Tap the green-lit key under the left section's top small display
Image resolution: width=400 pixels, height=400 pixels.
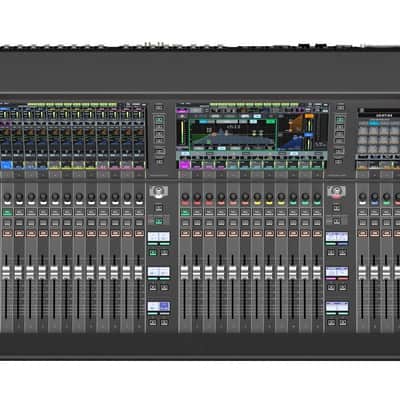tap(153, 253)
